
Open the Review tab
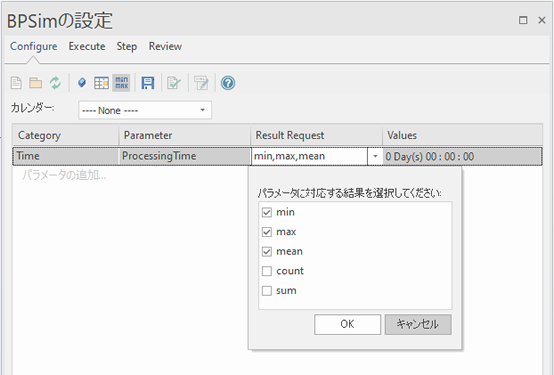pos(165,46)
